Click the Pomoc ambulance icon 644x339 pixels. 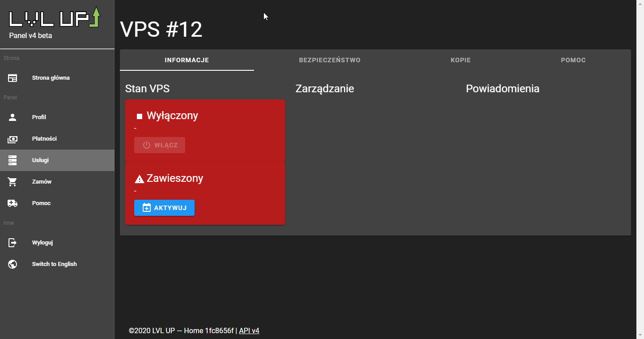(13, 203)
